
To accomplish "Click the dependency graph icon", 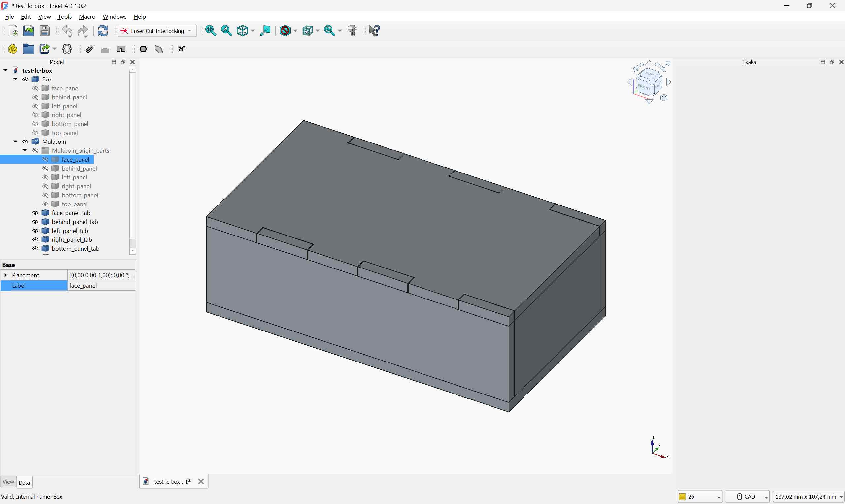I will (x=182, y=49).
